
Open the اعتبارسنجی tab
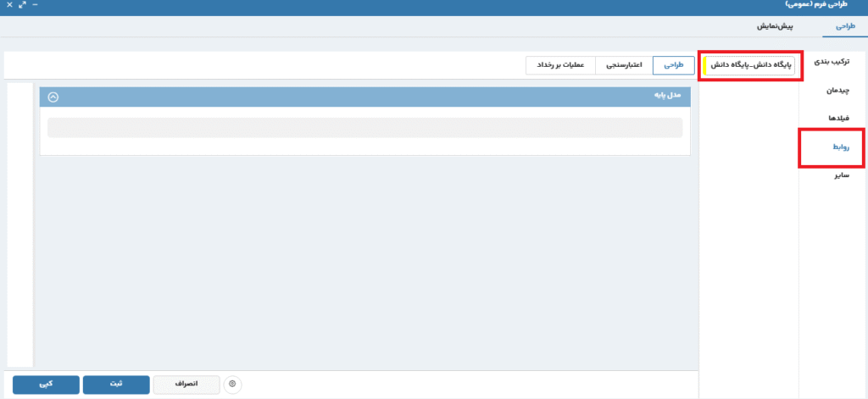[624, 65]
